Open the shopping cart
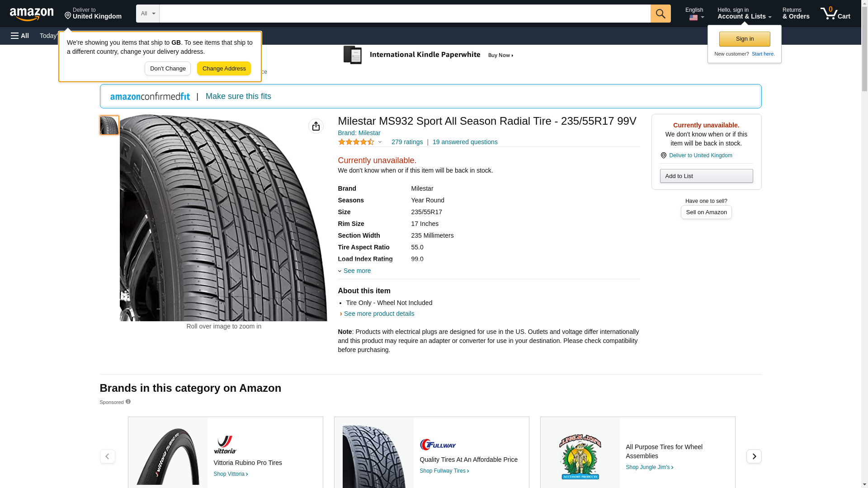The width and height of the screenshot is (868, 488). click(835, 14)
